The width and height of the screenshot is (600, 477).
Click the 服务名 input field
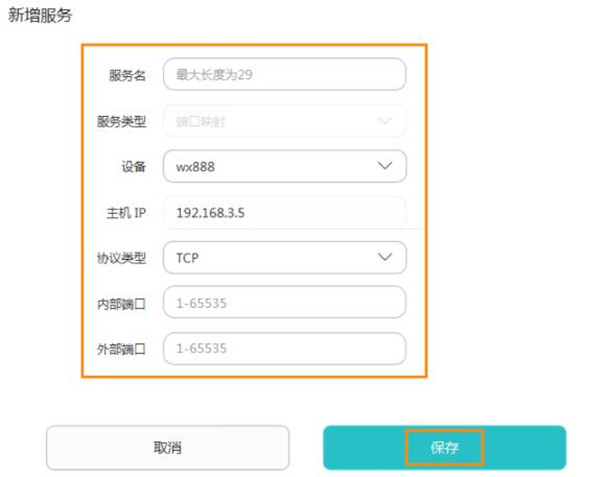point(284,74)
